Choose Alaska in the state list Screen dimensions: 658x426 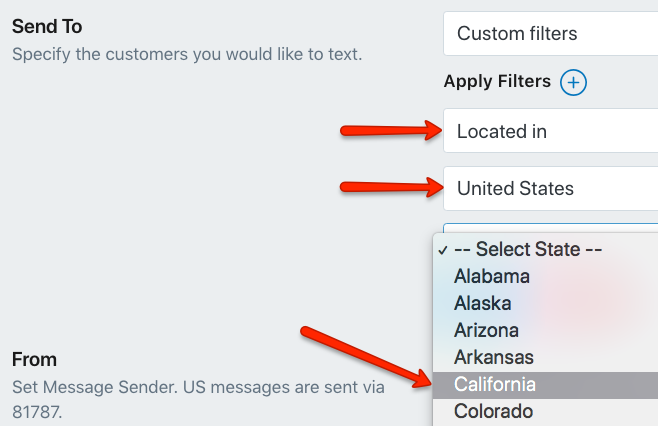tap(545, 303)
